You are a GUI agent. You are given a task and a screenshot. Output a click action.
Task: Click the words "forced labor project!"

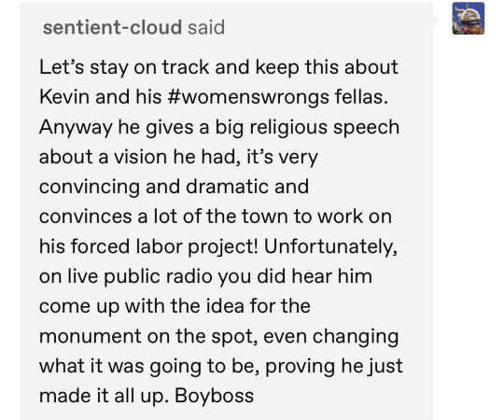pos(164,246)
